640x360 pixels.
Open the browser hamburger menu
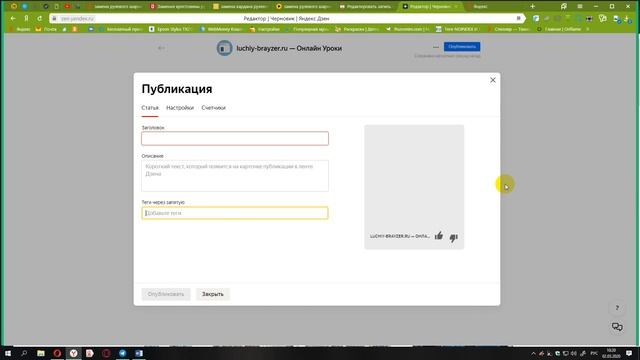pos(580,6)
